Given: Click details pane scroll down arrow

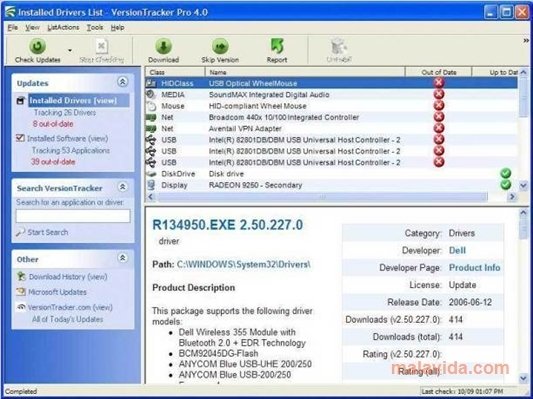Looking at the screenshot, I should (x=523, y=378).
